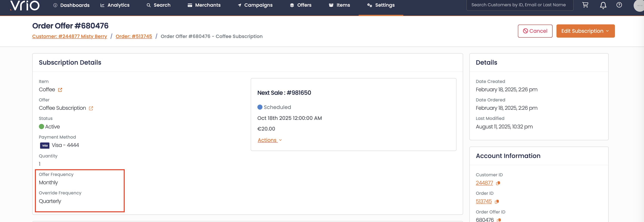Copy the Order ID 513745
The height and width of the screenshot is (222, 644).
(497, 202)
